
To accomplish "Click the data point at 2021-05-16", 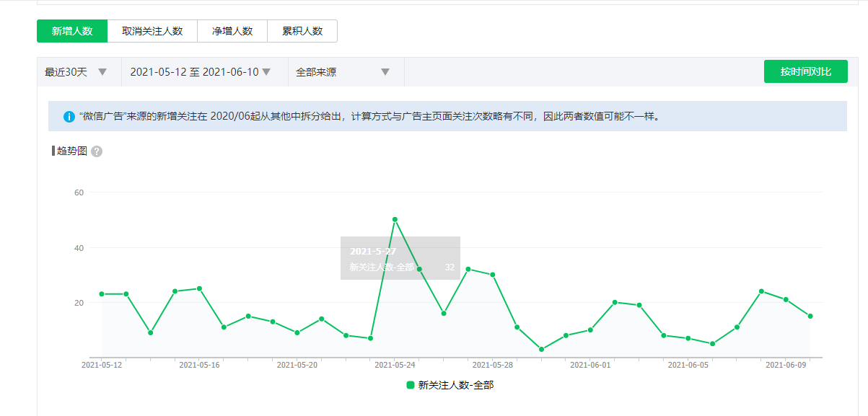I will [x=199, y=288].
